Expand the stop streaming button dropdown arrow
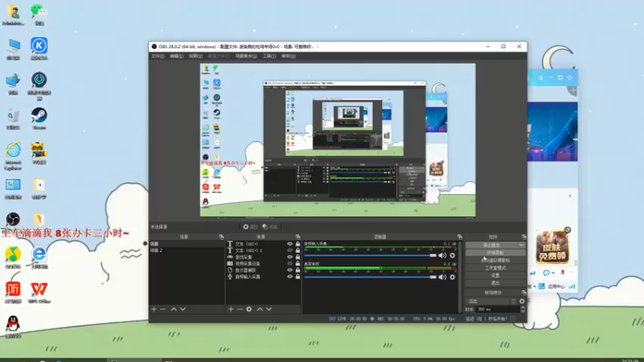 (x=521, y=245)
